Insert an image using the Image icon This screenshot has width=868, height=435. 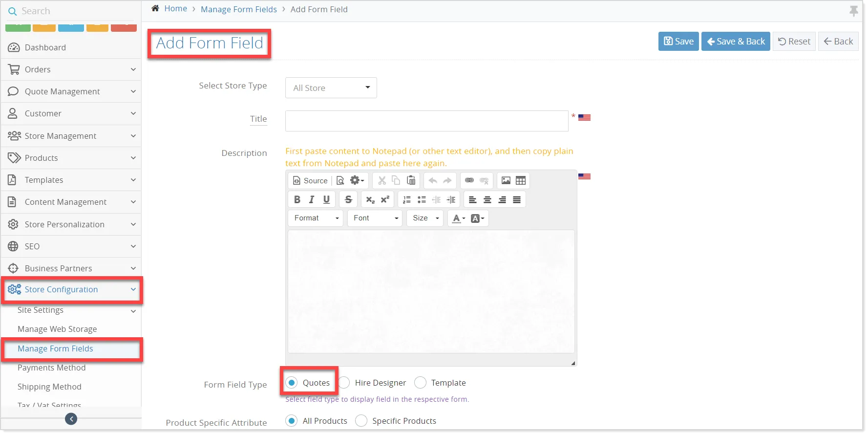[506, 180]
